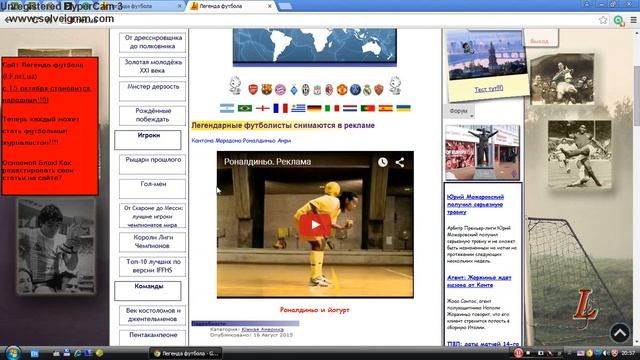Open the green extension icon in toolbar

619,20
